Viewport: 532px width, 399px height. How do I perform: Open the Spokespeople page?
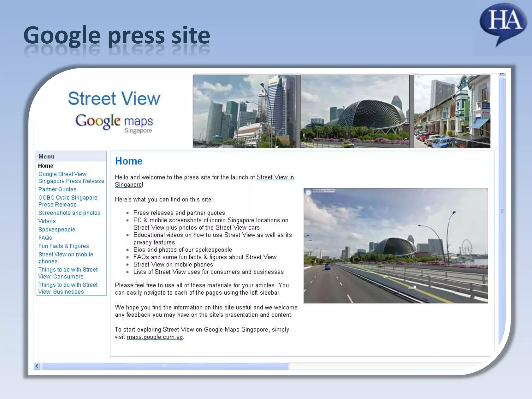[x=57, y=229]
